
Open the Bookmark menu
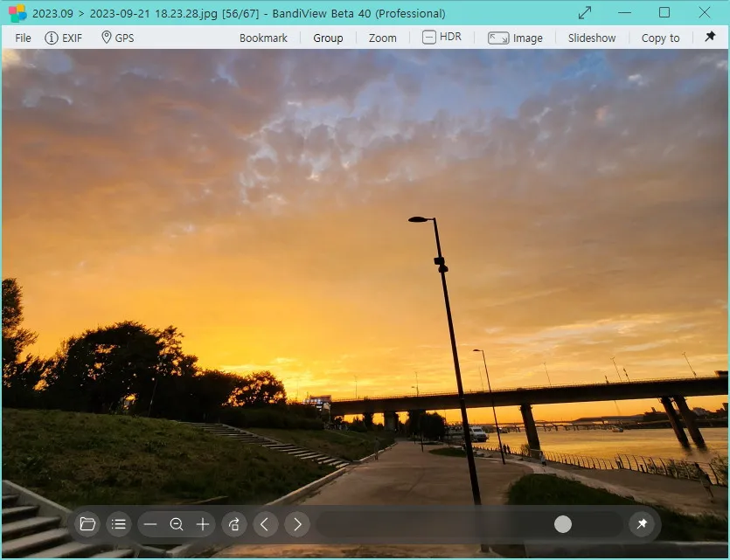point(263,38)
